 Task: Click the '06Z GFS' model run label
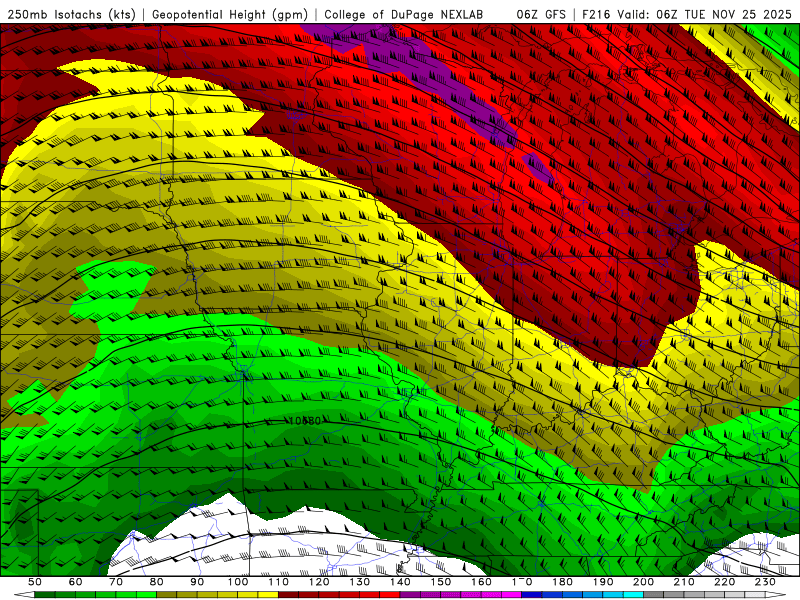click(541, 14)
